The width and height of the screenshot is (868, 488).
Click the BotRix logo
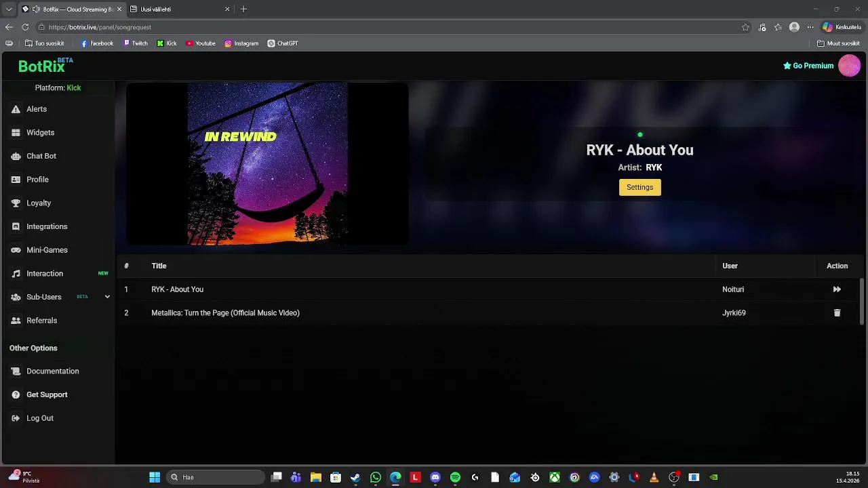pos(45,66)
